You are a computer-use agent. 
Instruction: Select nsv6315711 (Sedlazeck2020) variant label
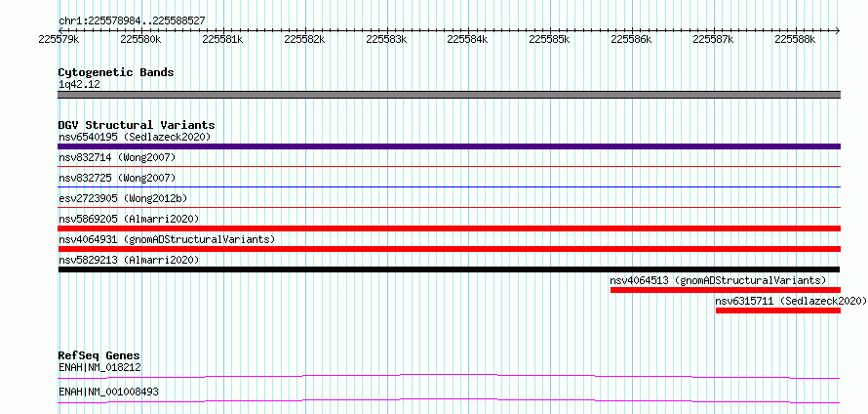coord(791,301)
